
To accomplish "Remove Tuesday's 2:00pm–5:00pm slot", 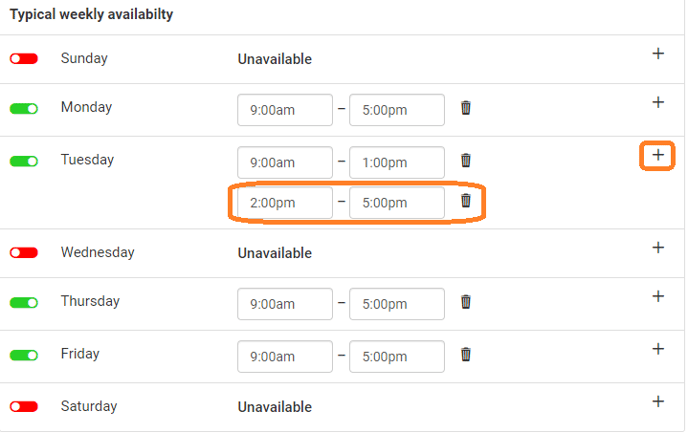I will pyautogui.click(x=466, y=201).
